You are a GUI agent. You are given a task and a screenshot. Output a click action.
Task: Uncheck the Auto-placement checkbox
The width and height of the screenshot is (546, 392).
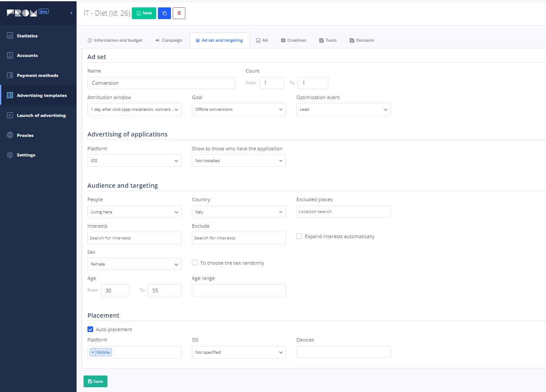[90, 329]
